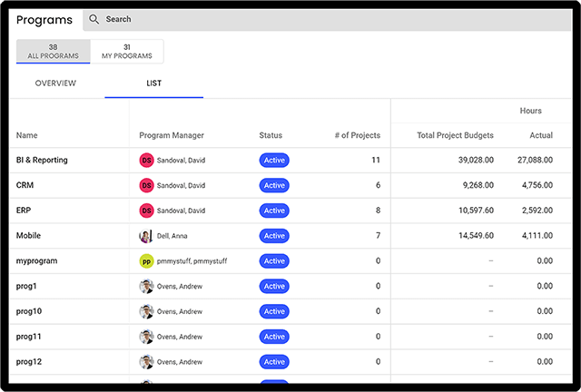Viewport: 581px width, 392px height.
Task: Sort by the Status column header
Action: 271,135
